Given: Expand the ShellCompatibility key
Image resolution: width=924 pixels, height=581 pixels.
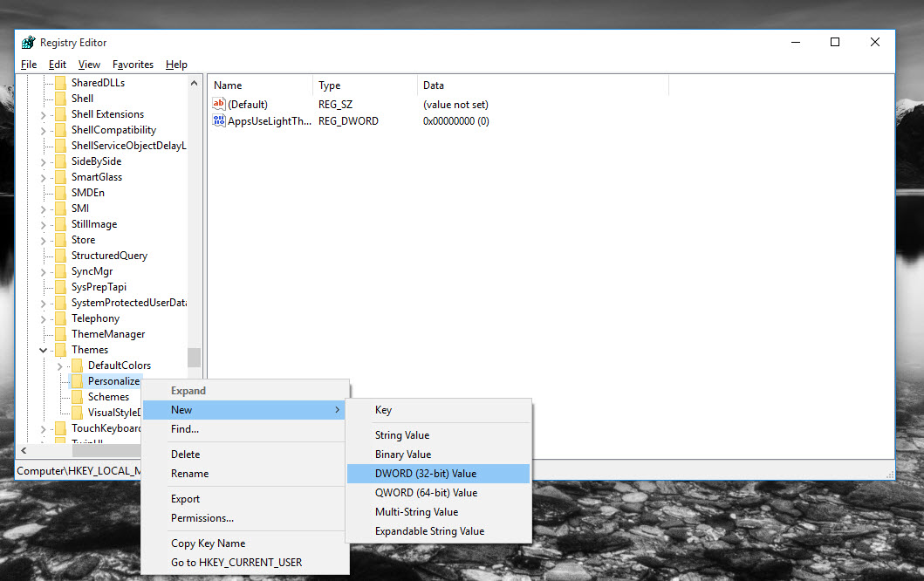Looking at the screenshot, I should 43,131.
